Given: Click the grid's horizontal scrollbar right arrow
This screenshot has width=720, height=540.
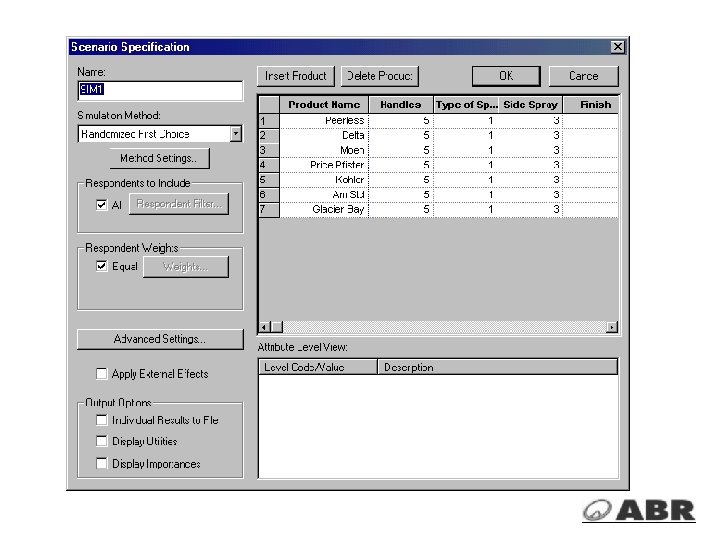Looking at the screenshot, I should pos(612,327).
